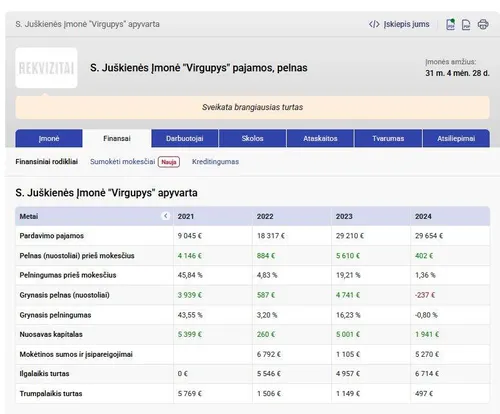The image size is (500, 414).
Task: Click the 3 939 € net profit value
Action: 190,295
